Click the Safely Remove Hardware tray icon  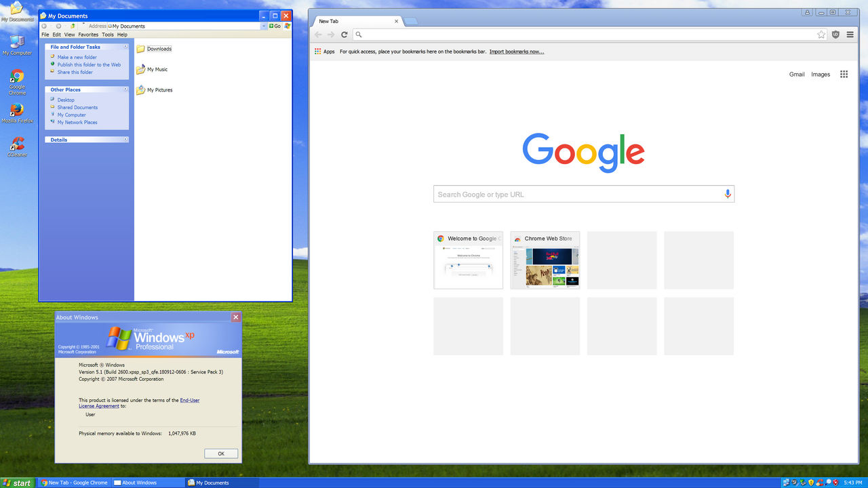[x=803, y=483]
